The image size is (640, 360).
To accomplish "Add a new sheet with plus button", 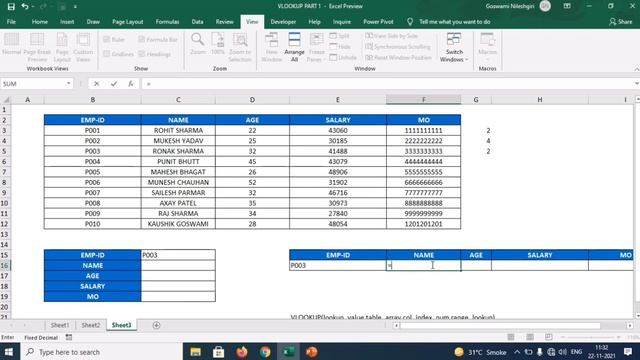I will [156, 325].
